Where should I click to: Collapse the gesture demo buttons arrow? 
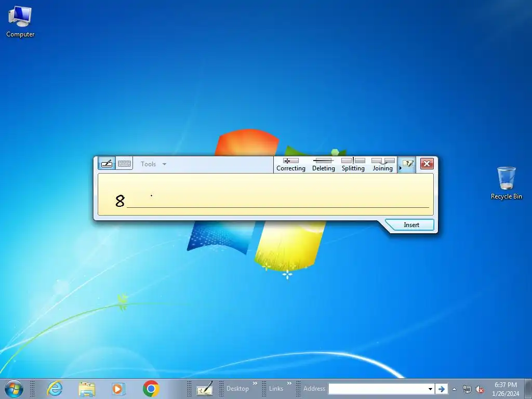pyautogui.click(x=401, y=168)
